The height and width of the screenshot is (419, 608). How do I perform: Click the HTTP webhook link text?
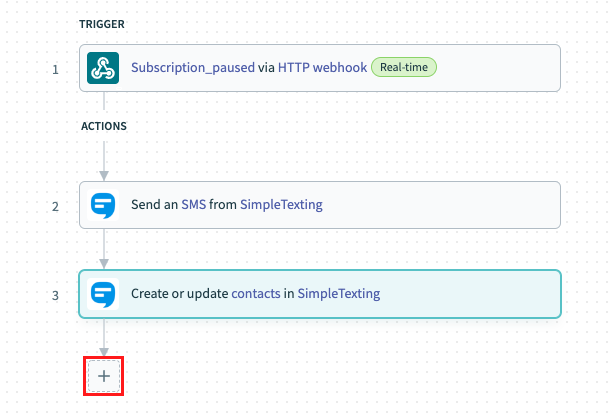(x=322, y=67)
